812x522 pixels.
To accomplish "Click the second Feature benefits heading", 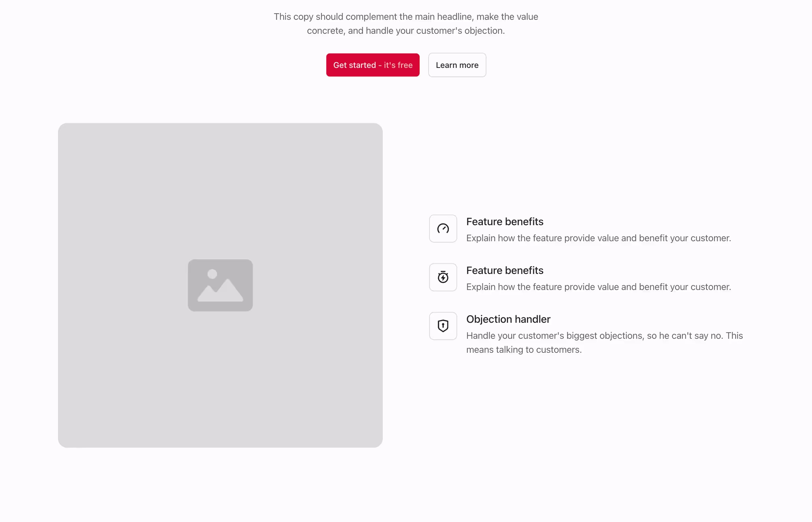I will (505, 270).
